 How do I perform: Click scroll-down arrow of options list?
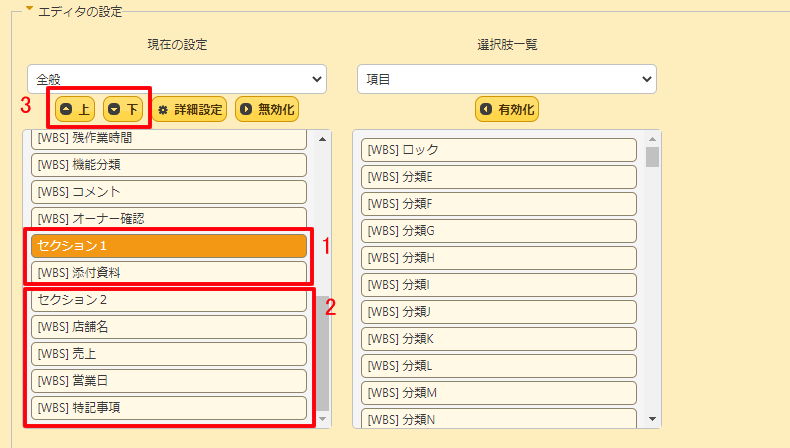[x=652, y=419]
